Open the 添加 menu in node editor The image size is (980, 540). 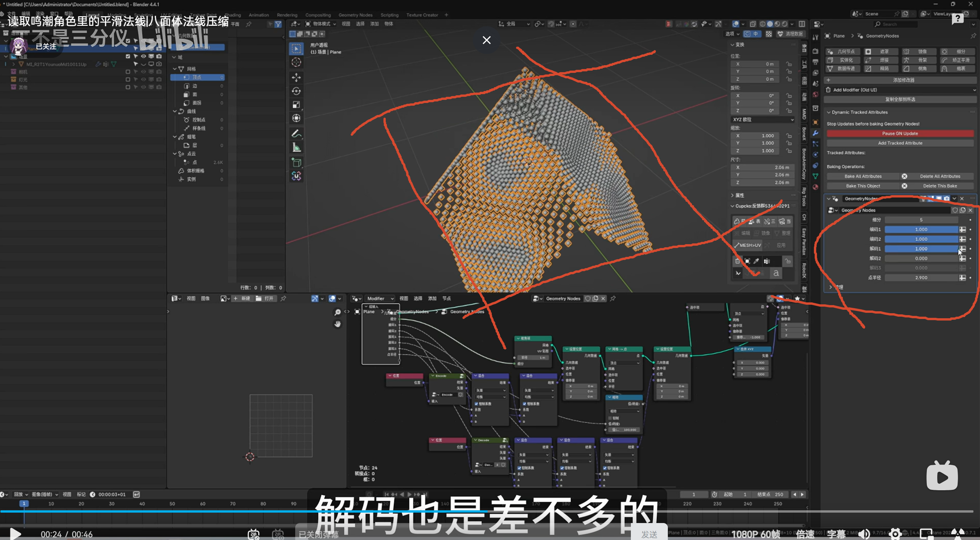(x=432, y=299)
